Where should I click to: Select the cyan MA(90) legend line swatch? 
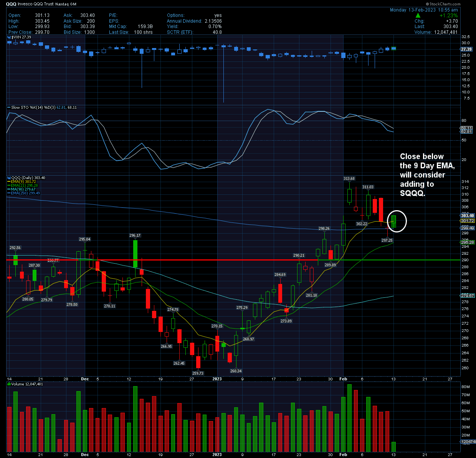[x=9, y=189]
